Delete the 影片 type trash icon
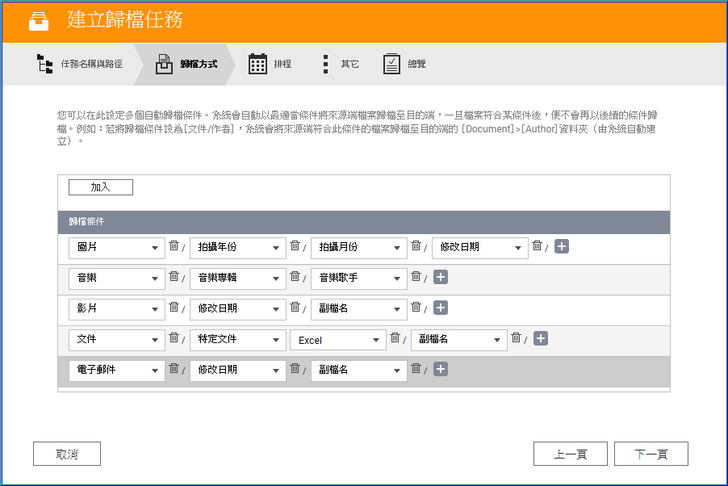The height and width of the screenshot is (486, 728). click(x=173, y=307)
